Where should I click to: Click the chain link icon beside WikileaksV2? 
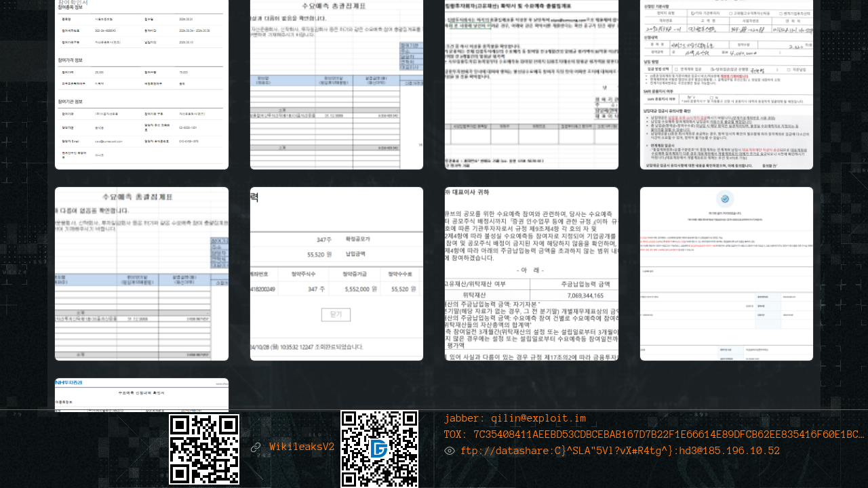point(256,447)
